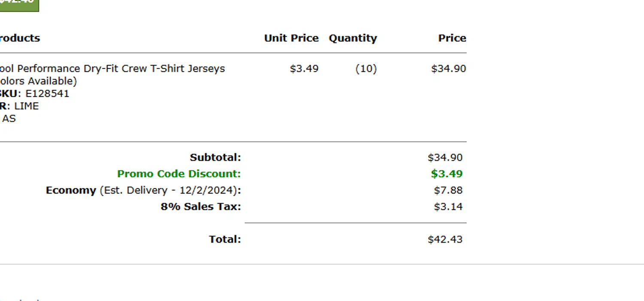Click the Quantity column header
644x301 pixels.
click(352, 38)
